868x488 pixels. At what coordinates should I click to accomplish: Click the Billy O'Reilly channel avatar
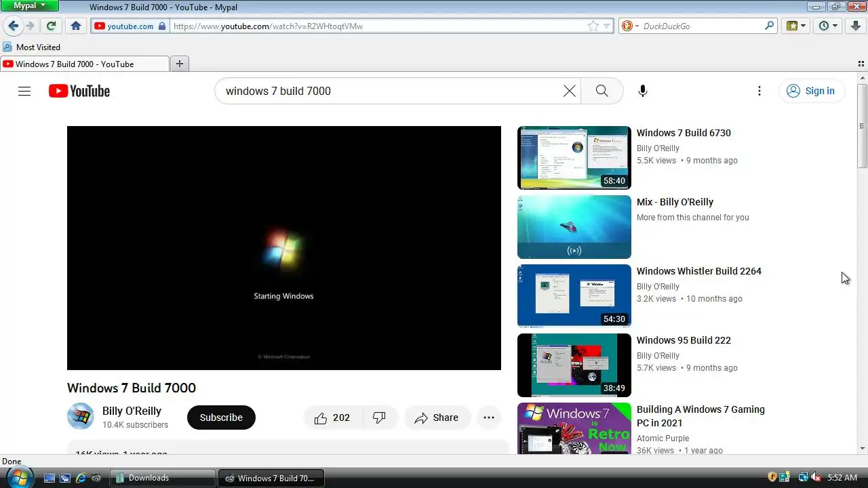click(81, 417)
